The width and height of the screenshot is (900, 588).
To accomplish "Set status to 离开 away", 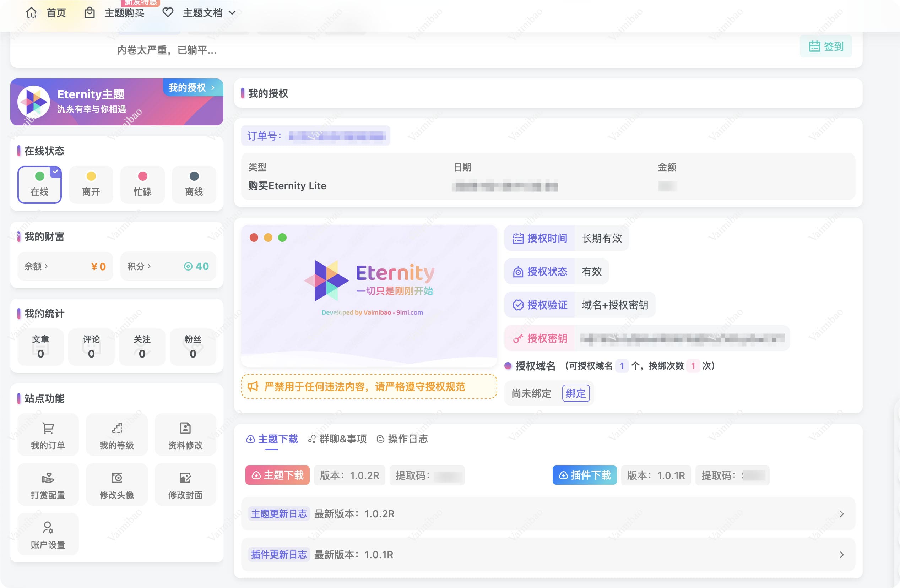I will click(x=91, y=185).
